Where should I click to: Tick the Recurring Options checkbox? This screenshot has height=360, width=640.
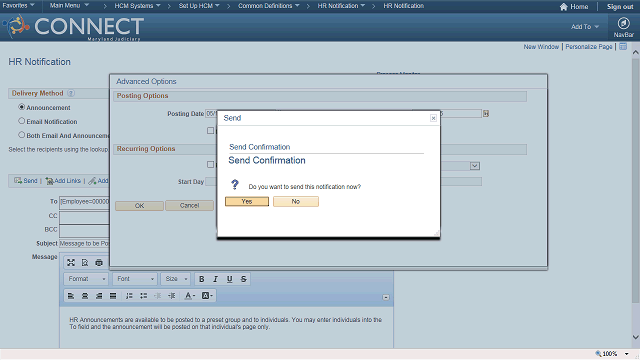pos(210,164)
